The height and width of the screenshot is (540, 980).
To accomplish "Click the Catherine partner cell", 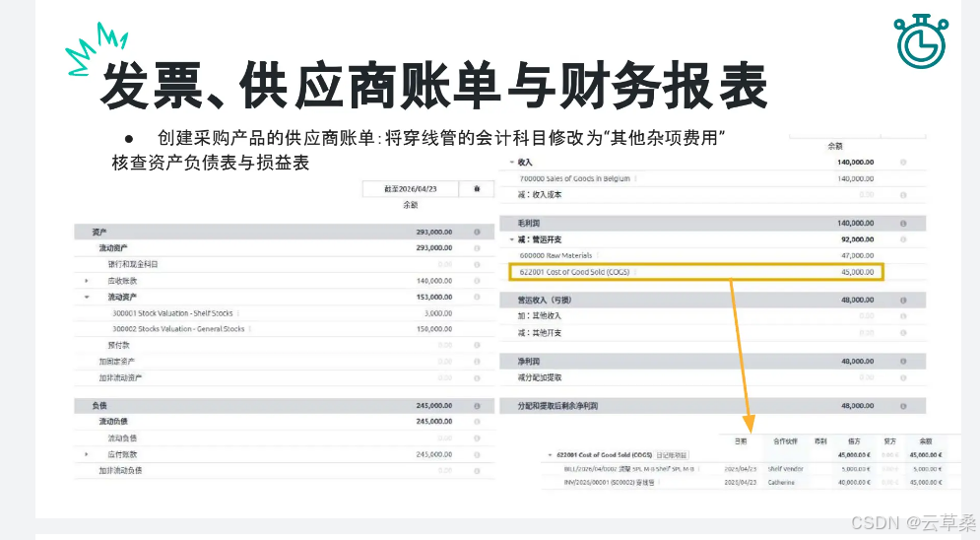I will (781, 483).
